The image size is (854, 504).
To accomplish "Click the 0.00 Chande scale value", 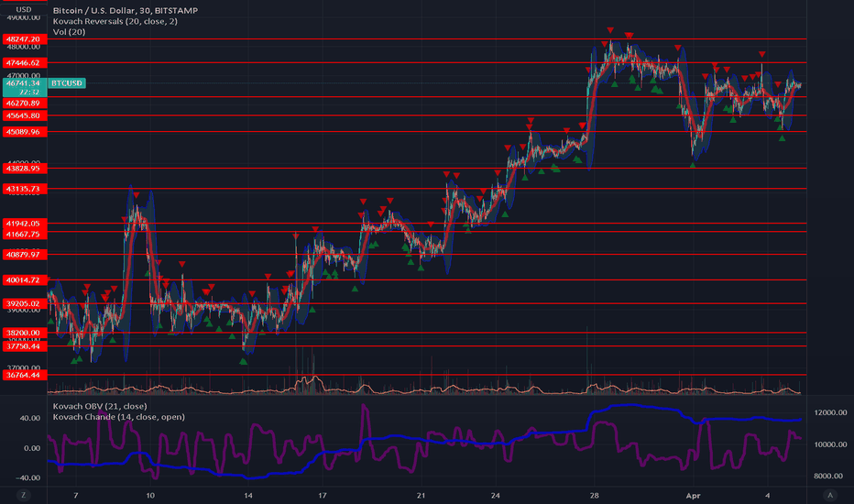I will coord(32,448).
